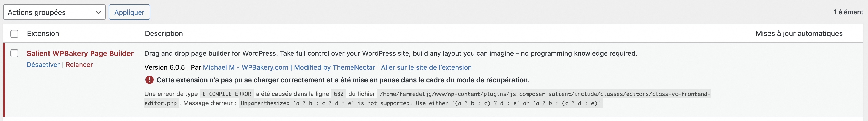Click the Unparenthesized error message code
Screen dimensions: 868x121
(420, 103)
